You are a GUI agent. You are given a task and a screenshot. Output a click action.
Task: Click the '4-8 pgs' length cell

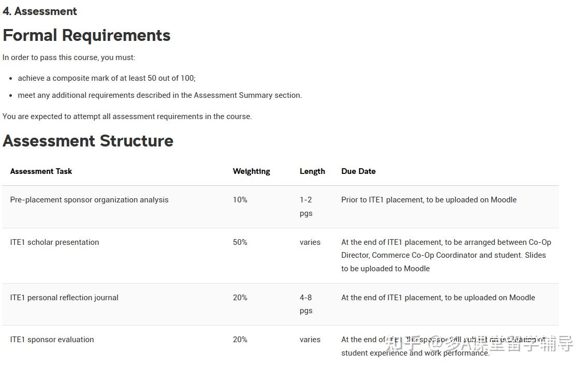[306, 304]
